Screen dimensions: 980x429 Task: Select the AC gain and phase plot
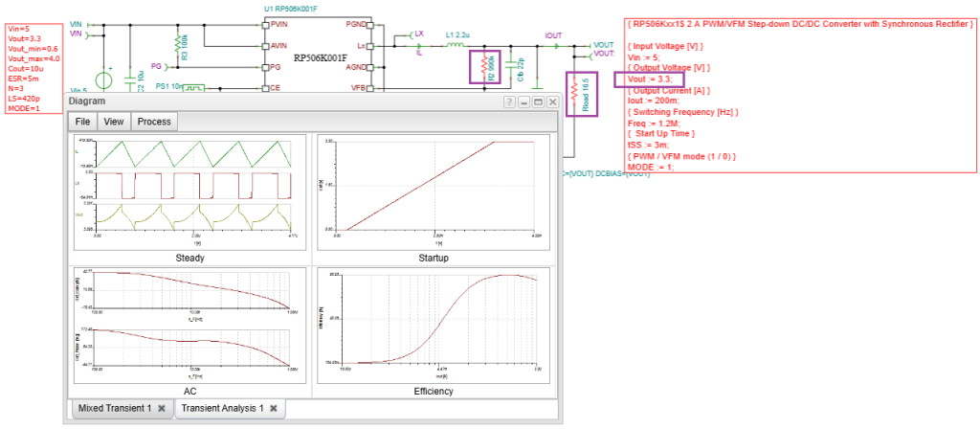pyautogui.click(x=189, y=324)
